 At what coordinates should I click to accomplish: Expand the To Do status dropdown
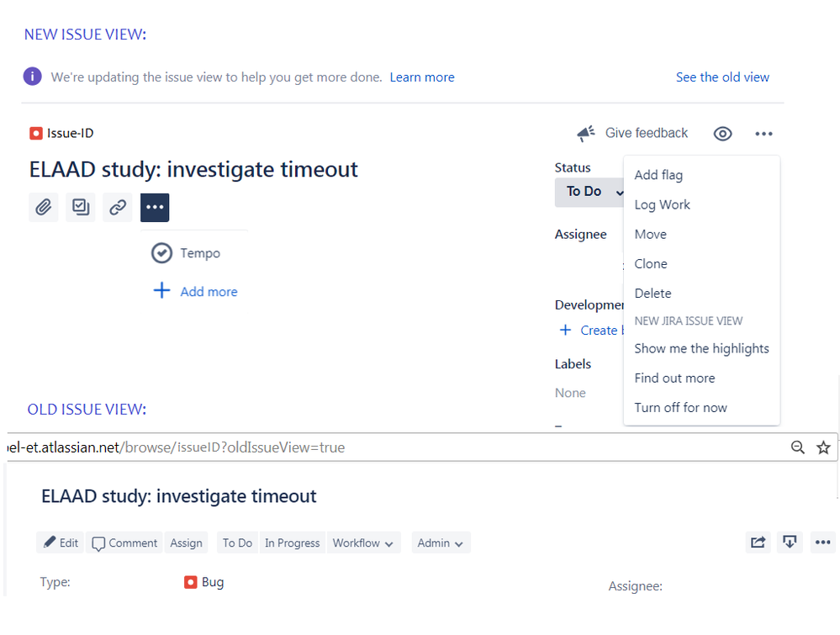pyautogui.click(x=589, y=192)
